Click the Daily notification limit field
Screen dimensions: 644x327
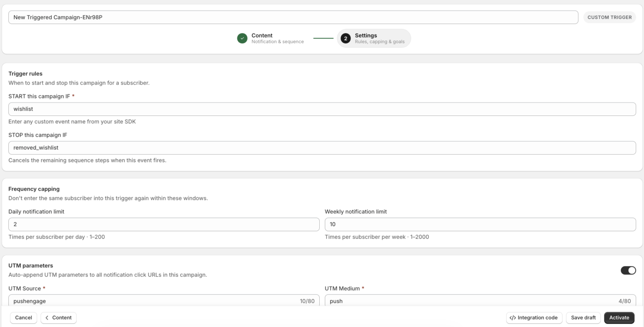(164, 224)
